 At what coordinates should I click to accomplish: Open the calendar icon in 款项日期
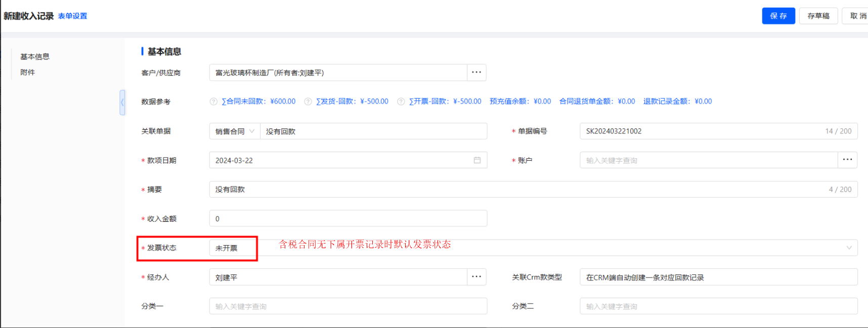(x=477, y=160)
